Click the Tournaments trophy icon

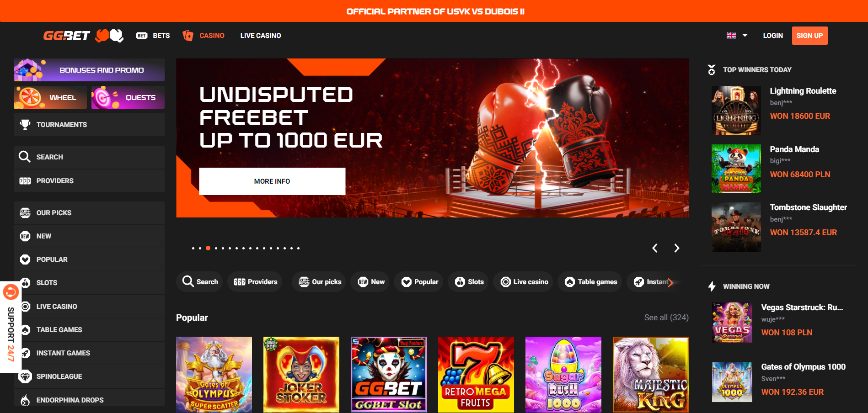pos(25,124)
